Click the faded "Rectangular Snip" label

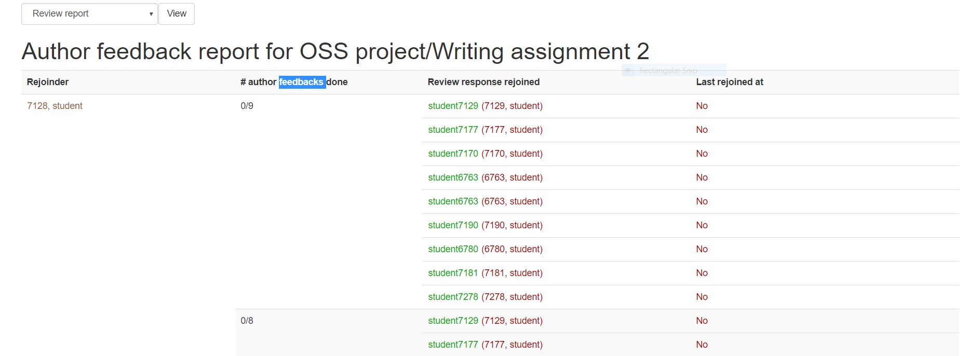click(668, 71)
